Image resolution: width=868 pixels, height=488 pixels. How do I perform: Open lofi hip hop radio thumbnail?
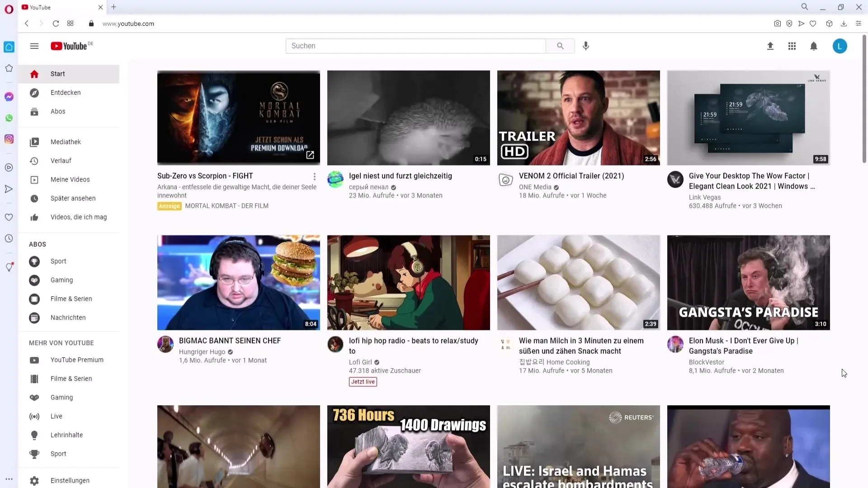click(409, 283)
